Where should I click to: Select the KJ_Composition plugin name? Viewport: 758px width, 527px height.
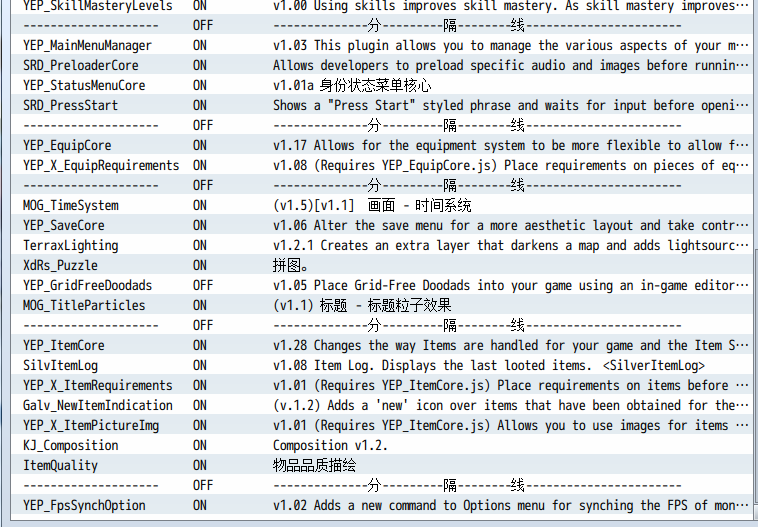(71, 445)
